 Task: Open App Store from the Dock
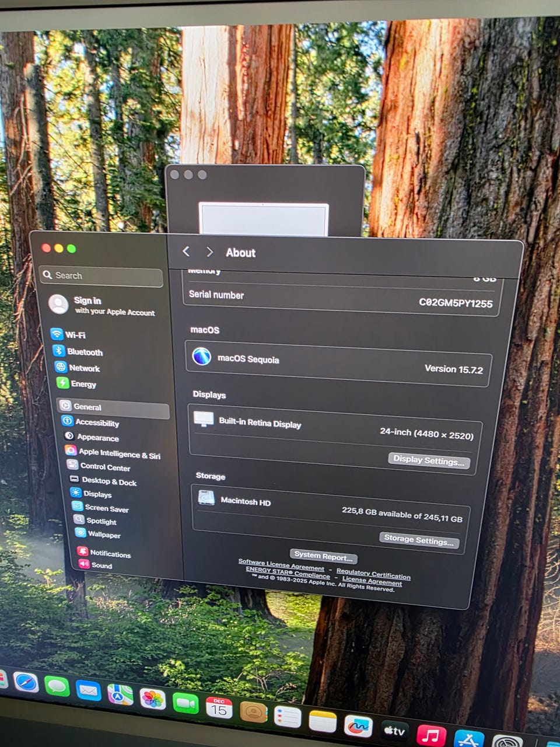469,739
